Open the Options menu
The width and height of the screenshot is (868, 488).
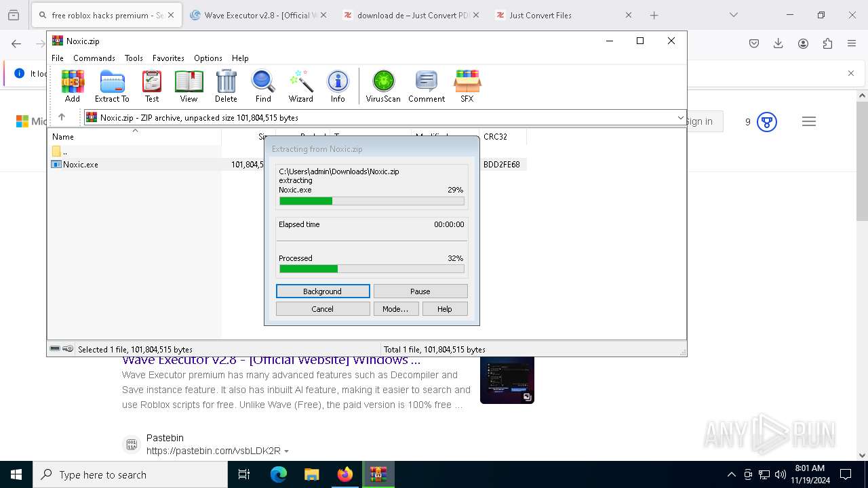(208, 58)
